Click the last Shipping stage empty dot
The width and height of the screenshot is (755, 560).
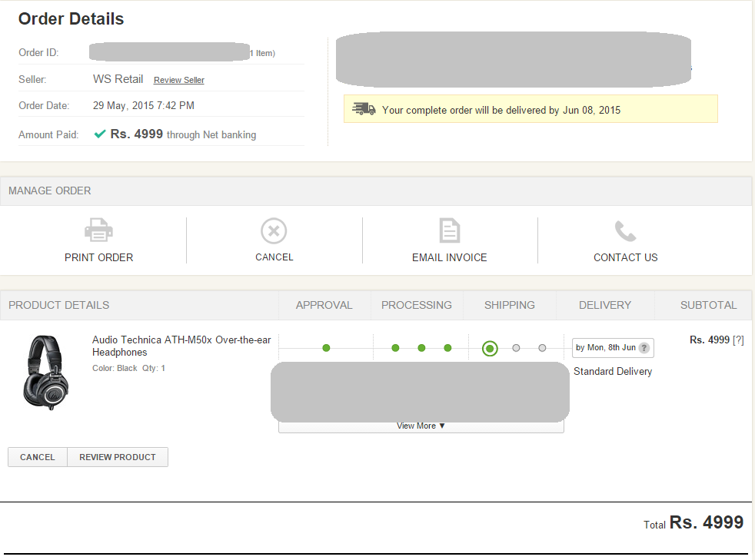(x=542, y=348)
